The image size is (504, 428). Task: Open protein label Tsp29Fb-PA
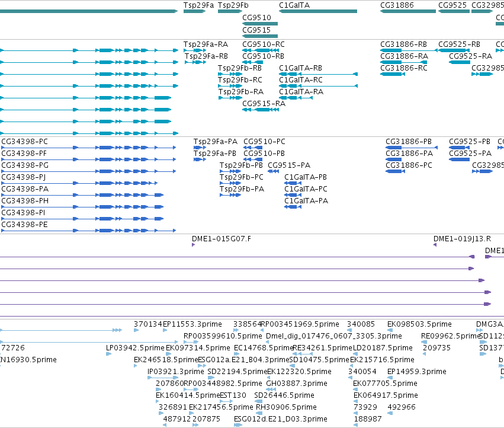242,189
